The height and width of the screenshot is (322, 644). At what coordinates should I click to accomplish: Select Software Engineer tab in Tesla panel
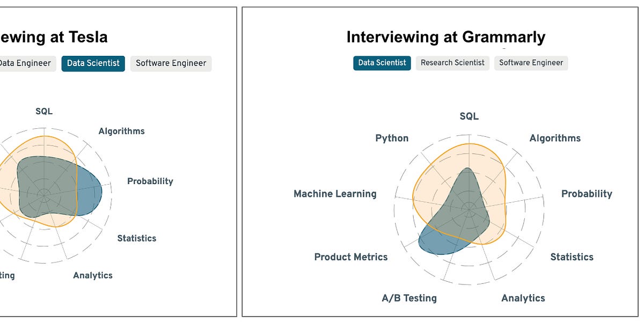[x=171, y=63]
